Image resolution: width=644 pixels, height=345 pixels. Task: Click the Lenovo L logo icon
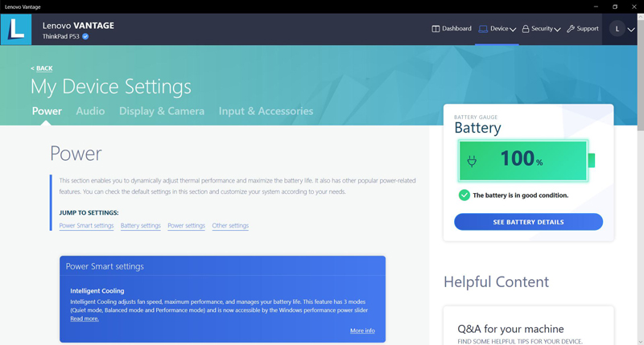[16, 29]
